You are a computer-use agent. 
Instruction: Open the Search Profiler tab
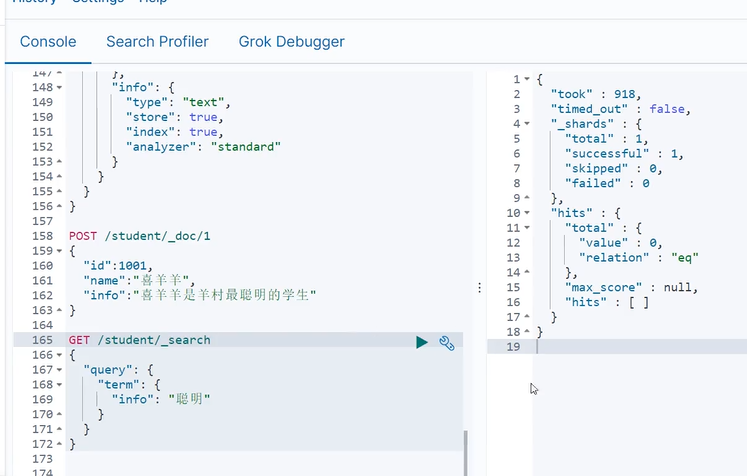(x=157, y=42)
